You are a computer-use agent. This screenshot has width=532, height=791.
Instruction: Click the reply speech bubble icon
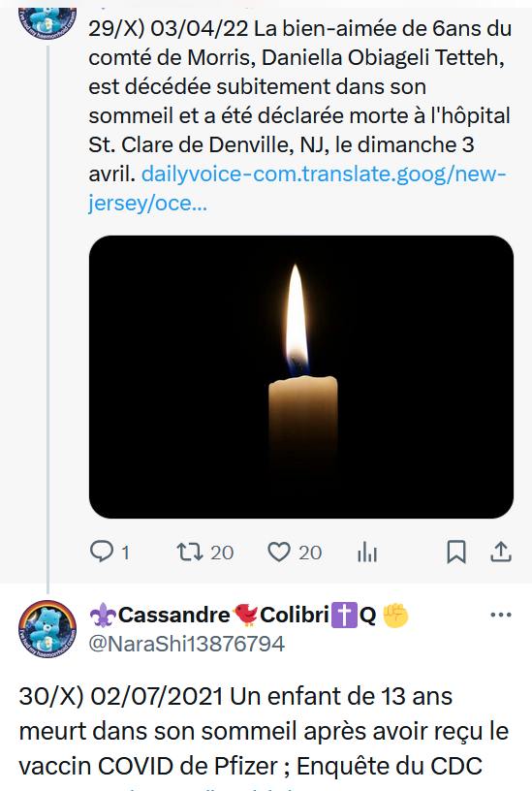point(102,552)
